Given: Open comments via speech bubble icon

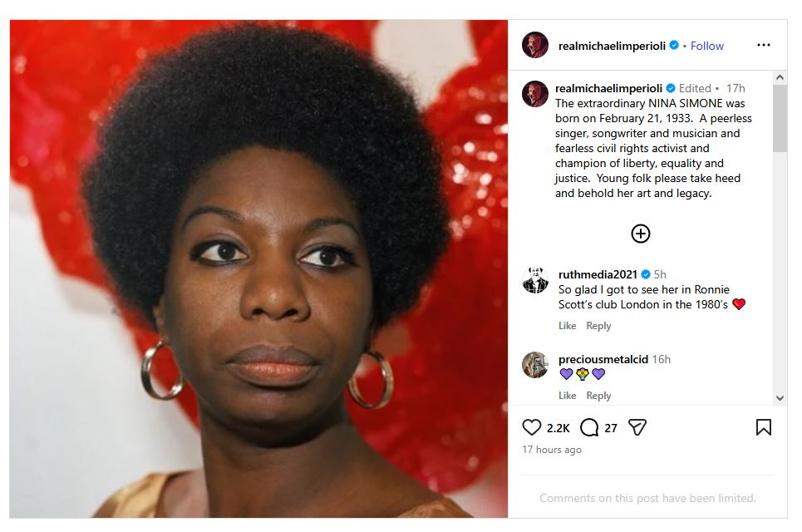Looking at the screenshot, I should (x=589, y=427).
